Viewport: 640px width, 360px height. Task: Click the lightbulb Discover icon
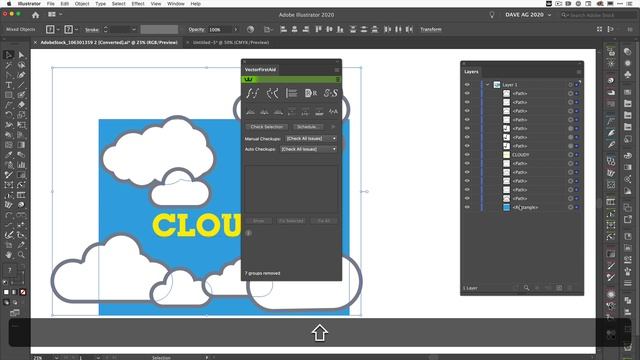click(x=492, y=15)
